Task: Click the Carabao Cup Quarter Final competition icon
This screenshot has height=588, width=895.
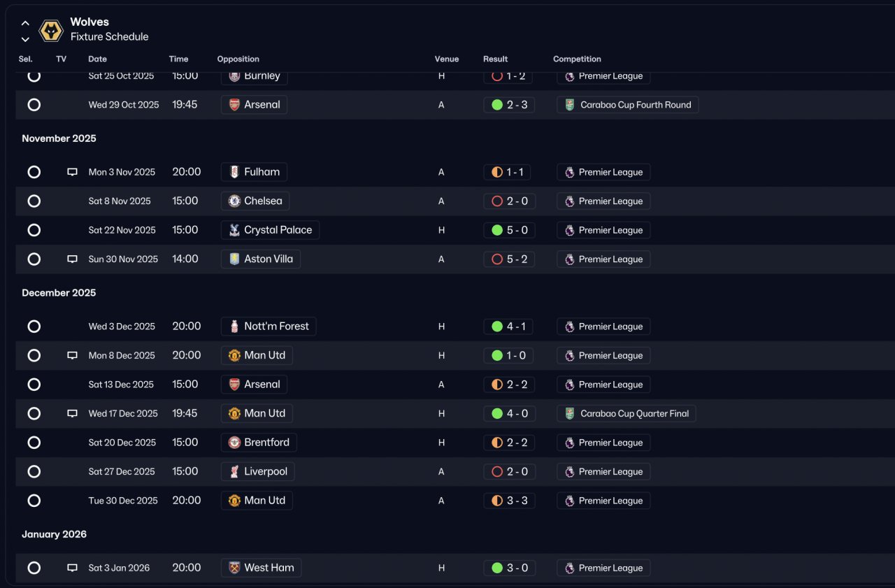Action: (569, 413)
